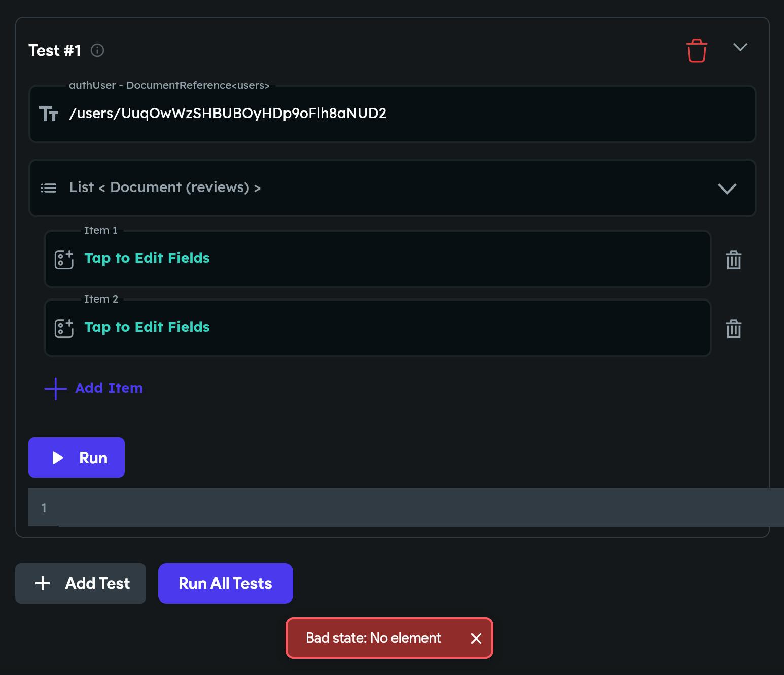Add a new test

[81, 583]
